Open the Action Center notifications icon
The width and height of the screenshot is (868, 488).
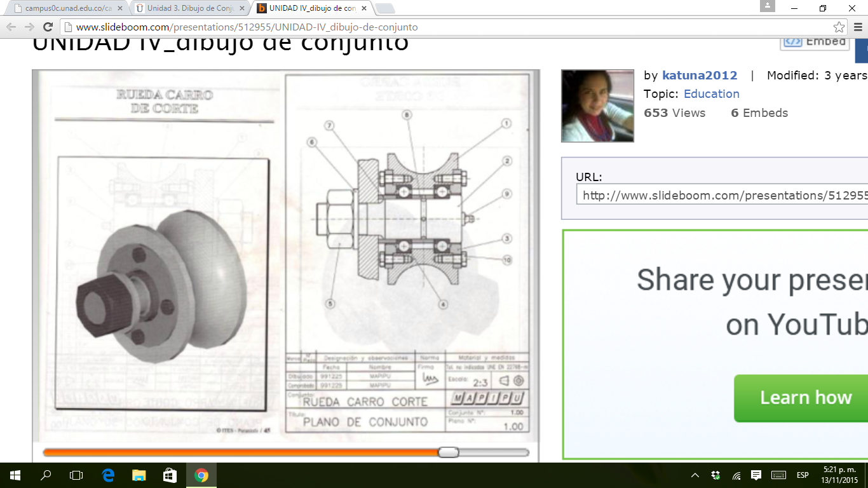(756, 475)
